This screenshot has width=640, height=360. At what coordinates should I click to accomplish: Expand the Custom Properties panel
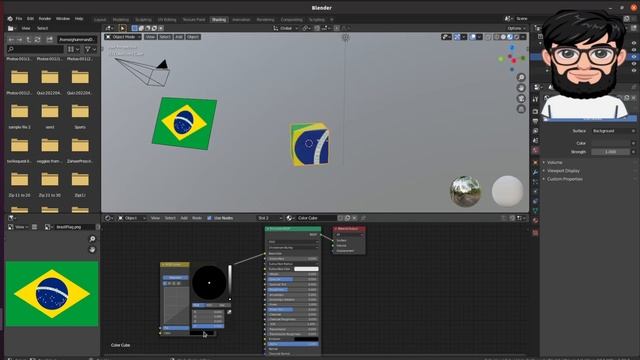pos(564,179)
